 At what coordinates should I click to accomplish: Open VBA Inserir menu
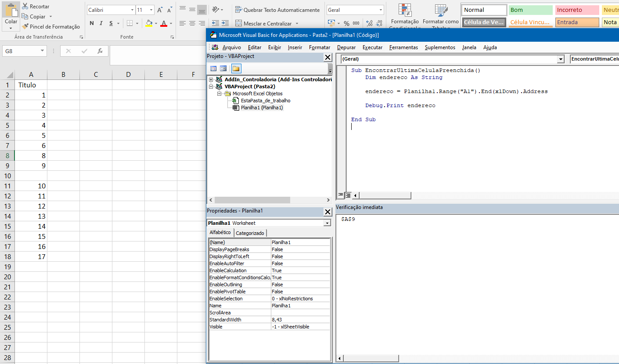(x=295, y=47)
